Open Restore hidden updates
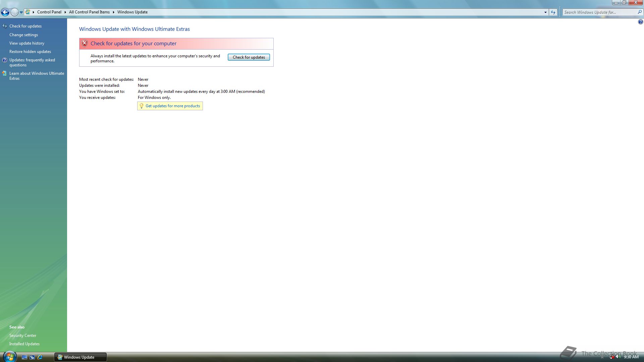 click(x=30, y=52)
